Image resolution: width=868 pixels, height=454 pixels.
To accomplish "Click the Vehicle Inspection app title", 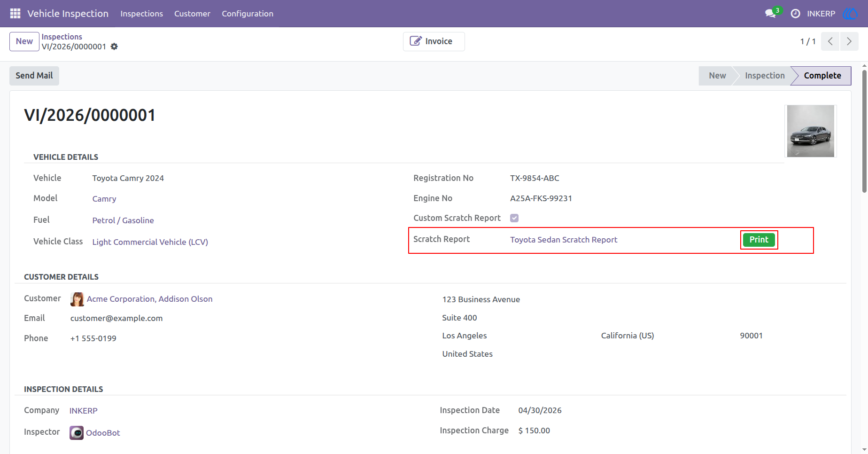I will [68, 14].
